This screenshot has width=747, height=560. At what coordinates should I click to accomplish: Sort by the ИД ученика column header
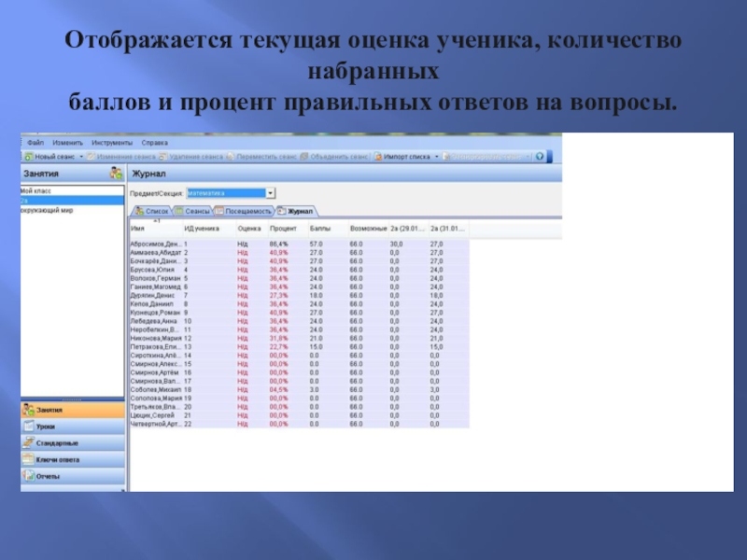(x=209, y=229)
